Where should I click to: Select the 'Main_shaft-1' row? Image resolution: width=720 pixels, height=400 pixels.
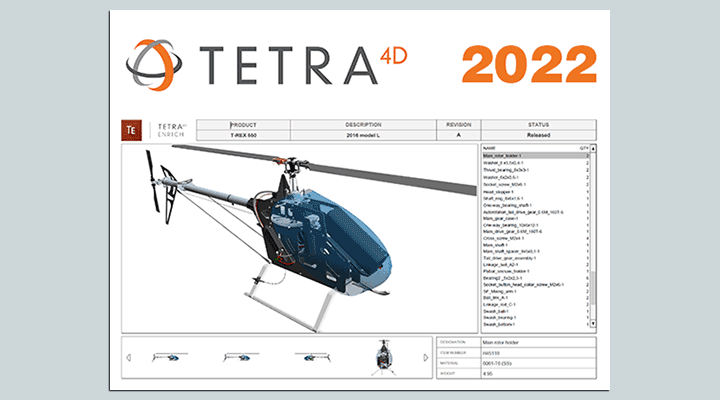[x=535, y=245]
